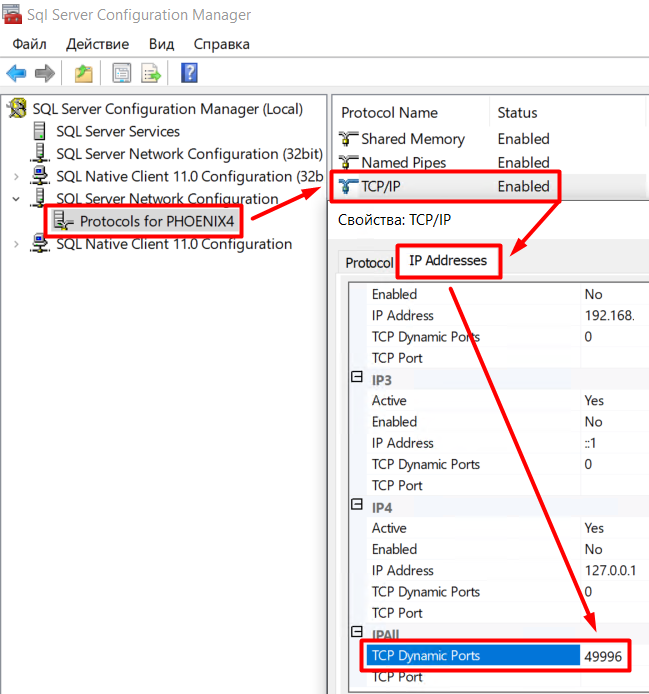This screenshot has height=694, width=649.
Task: Collapse the SQL Server Network Configuration node
Action: point(16,199)
